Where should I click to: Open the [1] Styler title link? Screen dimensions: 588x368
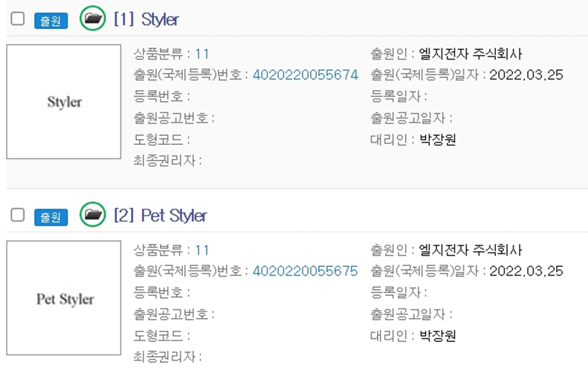coord(146,19)
